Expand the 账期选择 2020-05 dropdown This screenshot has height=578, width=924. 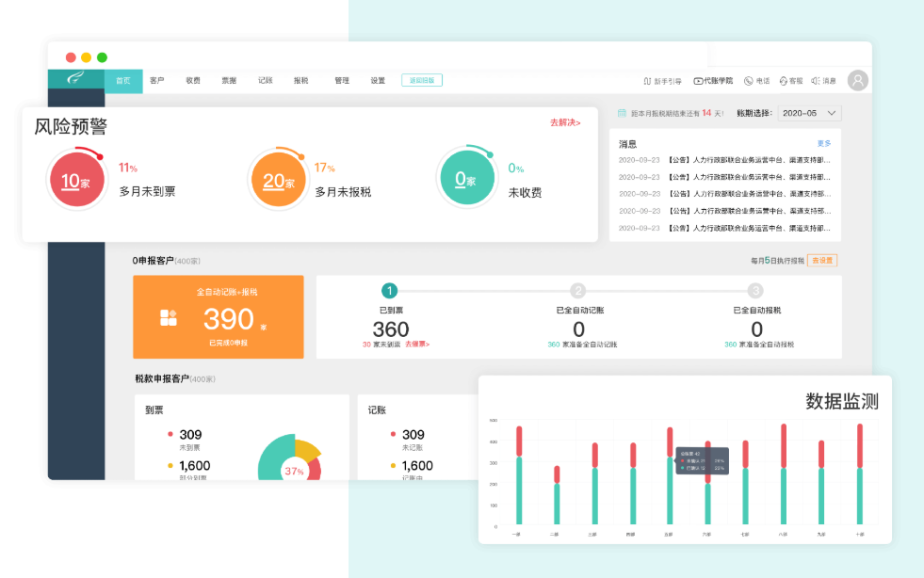coord(810,113)
